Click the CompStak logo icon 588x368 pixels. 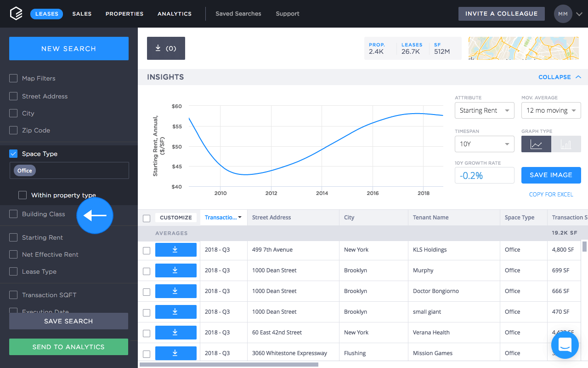16,14
